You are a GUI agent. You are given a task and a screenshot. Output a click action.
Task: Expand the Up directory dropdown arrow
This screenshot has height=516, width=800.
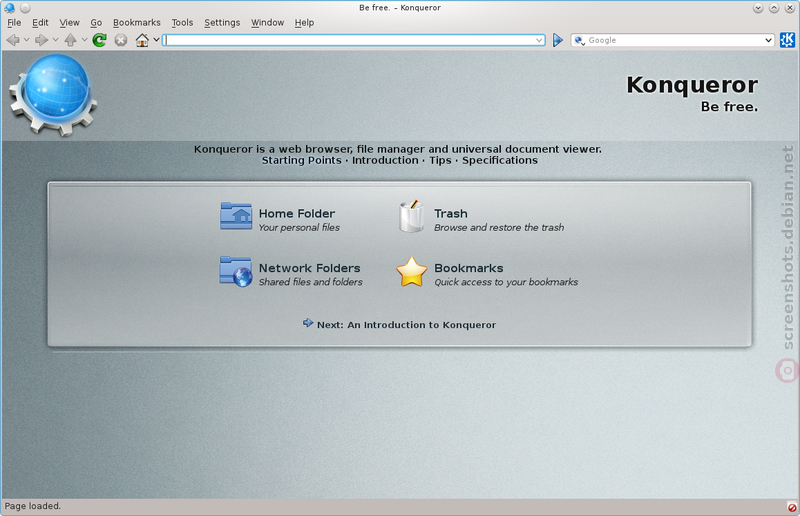[x=84, y=40]
